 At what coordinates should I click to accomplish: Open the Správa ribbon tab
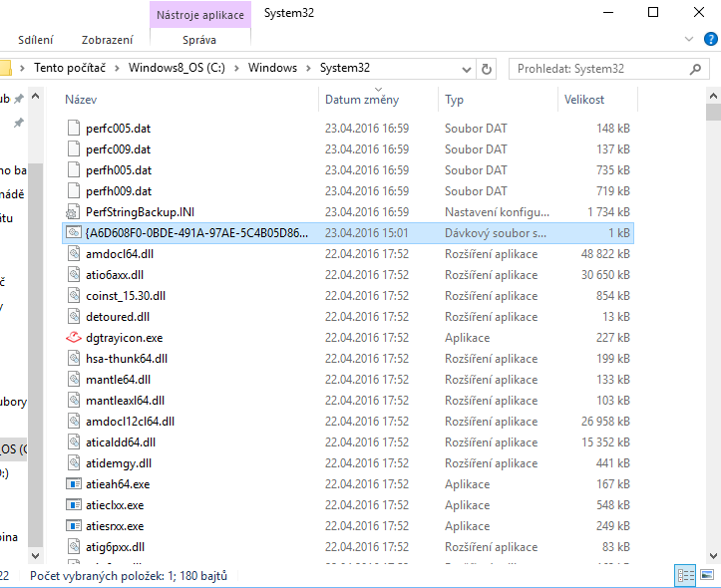199,40
